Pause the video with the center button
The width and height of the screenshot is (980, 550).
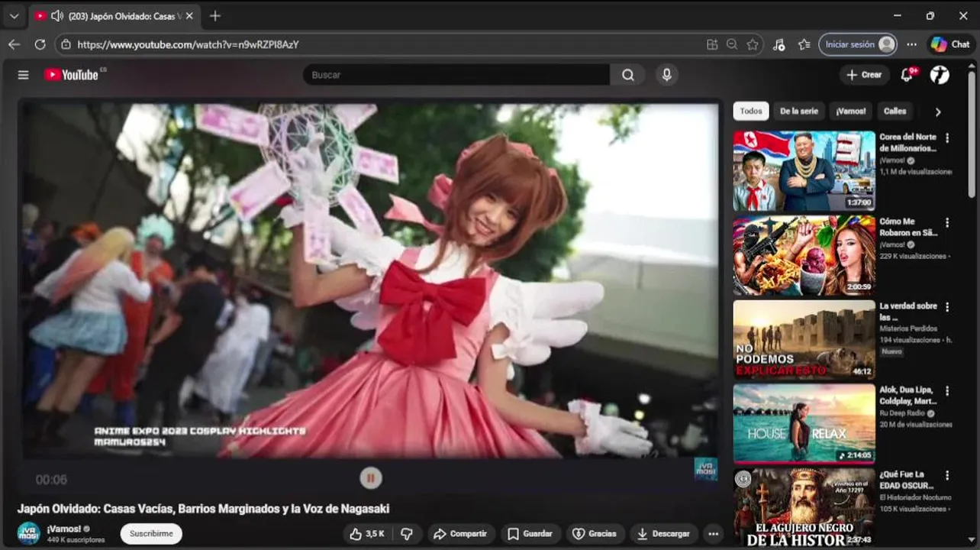(370, 478)
